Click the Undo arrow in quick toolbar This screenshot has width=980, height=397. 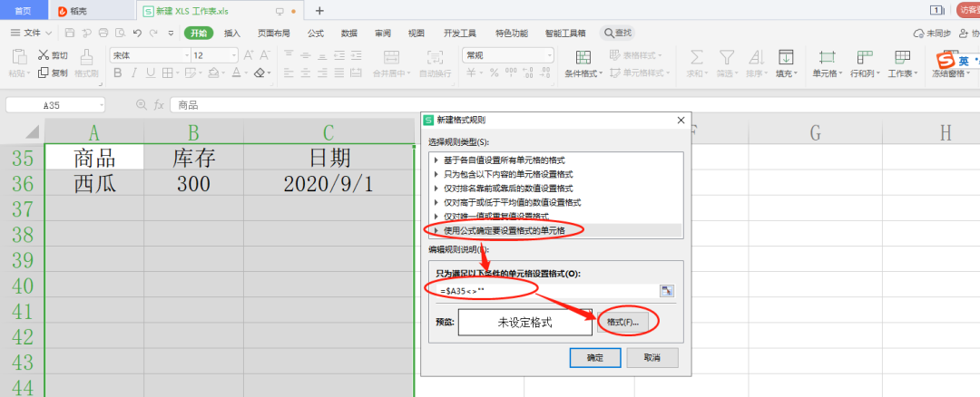point(137,33)
